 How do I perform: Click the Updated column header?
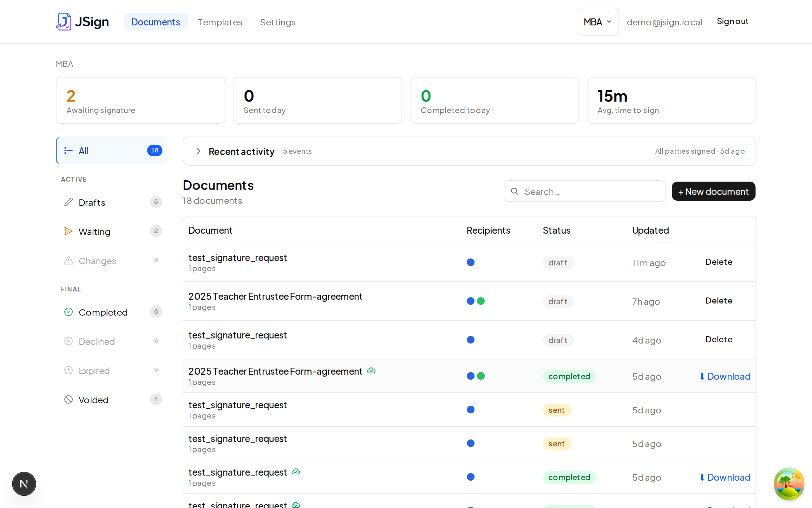(651, 230)
